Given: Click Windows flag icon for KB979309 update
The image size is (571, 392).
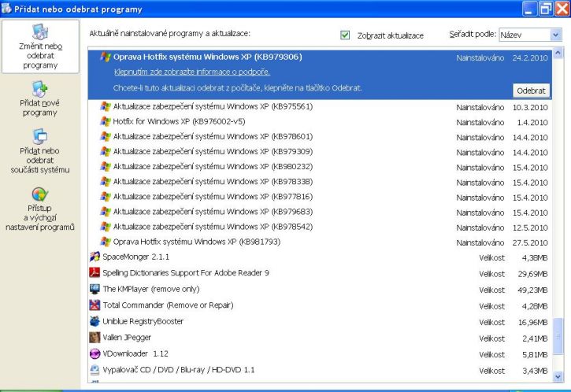Looking at the screenshot, I should coord(106,151).
